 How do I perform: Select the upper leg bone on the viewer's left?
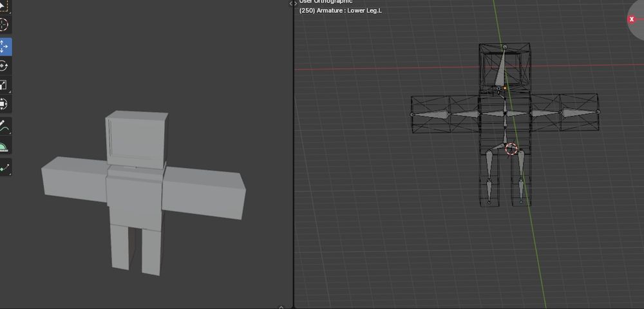point(488,164)
